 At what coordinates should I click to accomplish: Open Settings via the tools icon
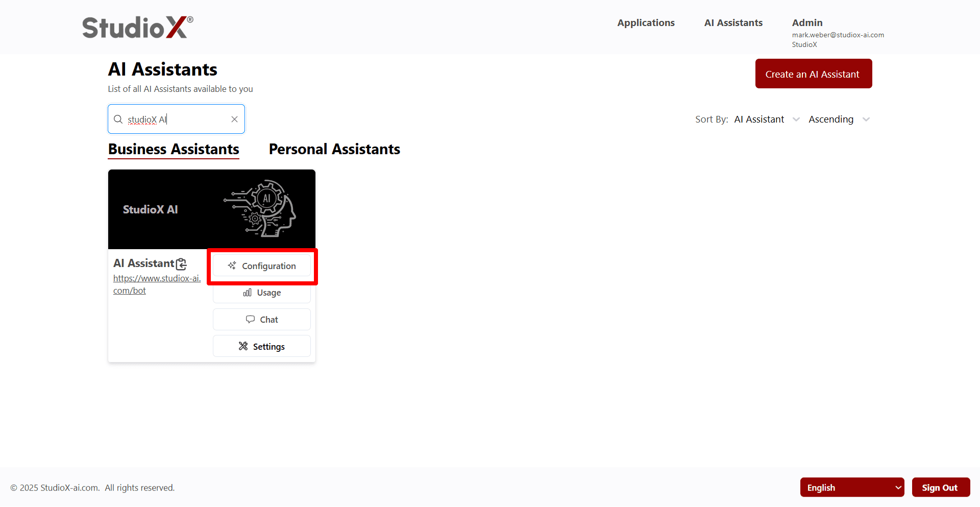[x=262, y=346]
